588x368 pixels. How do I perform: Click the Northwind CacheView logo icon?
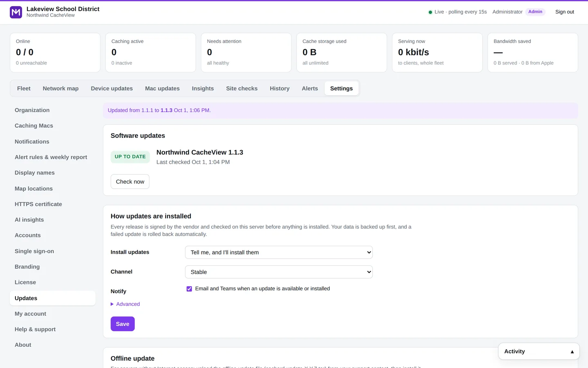click(16, 12)
